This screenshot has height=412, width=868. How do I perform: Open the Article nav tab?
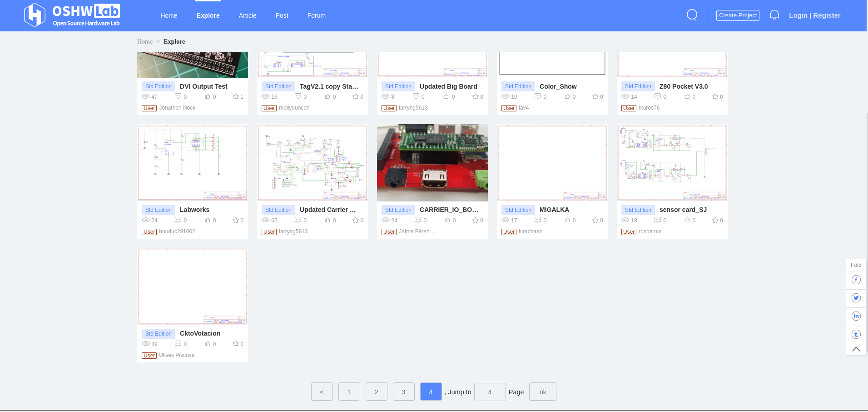point(248,15)
